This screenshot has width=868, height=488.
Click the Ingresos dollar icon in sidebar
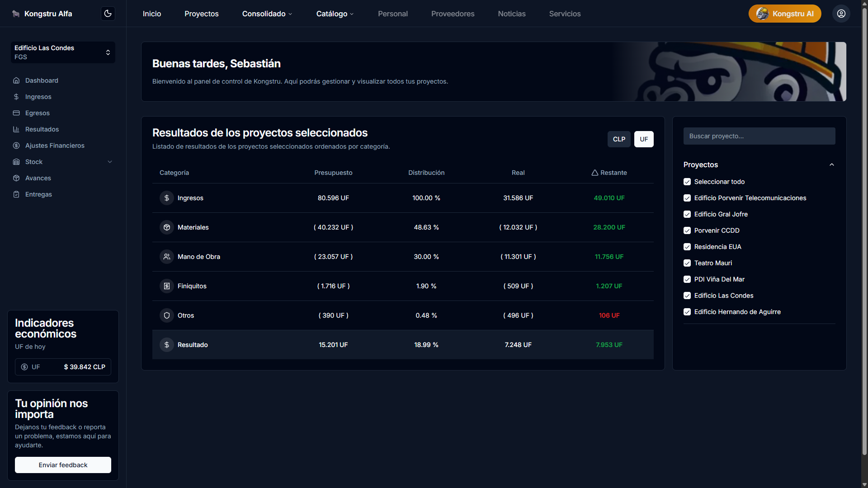click(x=16, y=97)
